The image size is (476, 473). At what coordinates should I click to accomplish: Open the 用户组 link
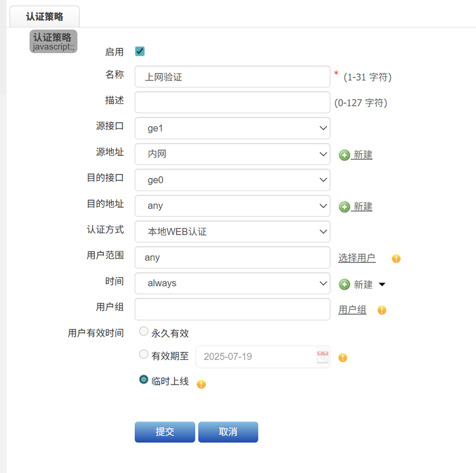point(352,310)
